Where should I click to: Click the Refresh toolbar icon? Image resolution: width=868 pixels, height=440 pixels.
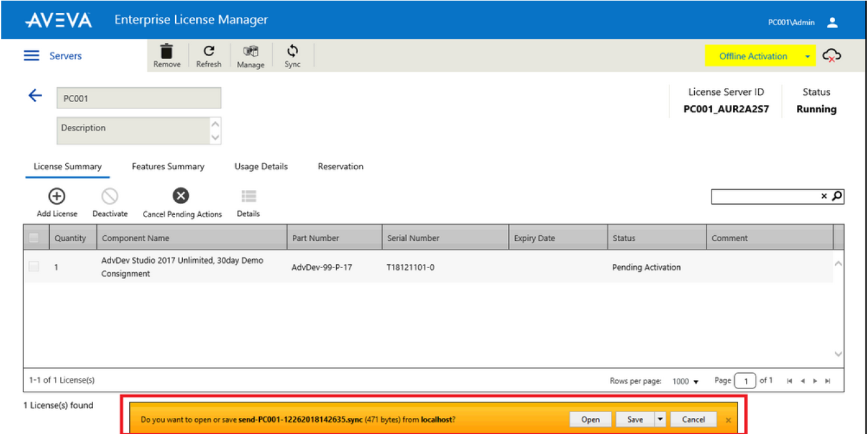click(x=209, y=51)
